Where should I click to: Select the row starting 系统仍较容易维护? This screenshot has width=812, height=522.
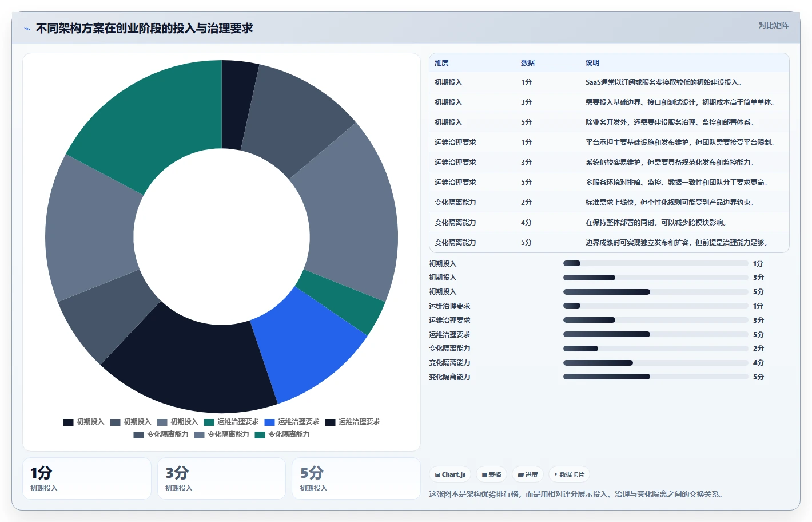click(609, 163)
